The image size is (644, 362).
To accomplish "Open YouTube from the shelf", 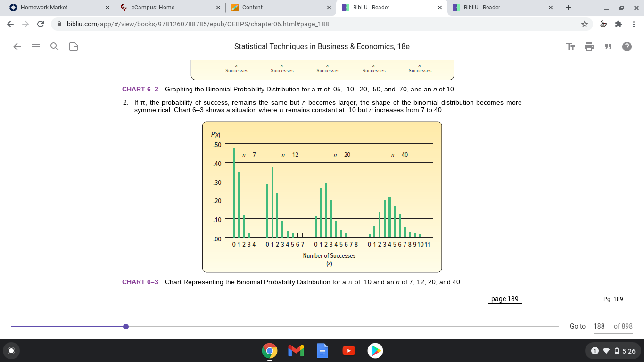I will point(349,351).
